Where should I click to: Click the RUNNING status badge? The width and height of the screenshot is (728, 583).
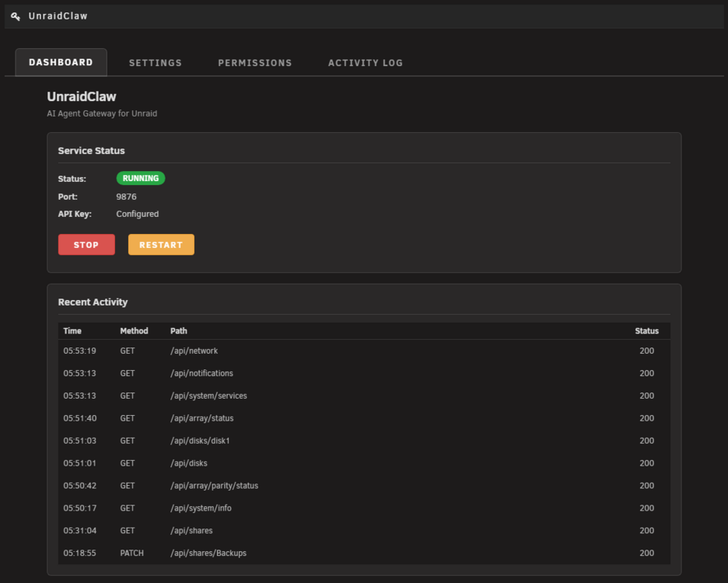[141, 178]
